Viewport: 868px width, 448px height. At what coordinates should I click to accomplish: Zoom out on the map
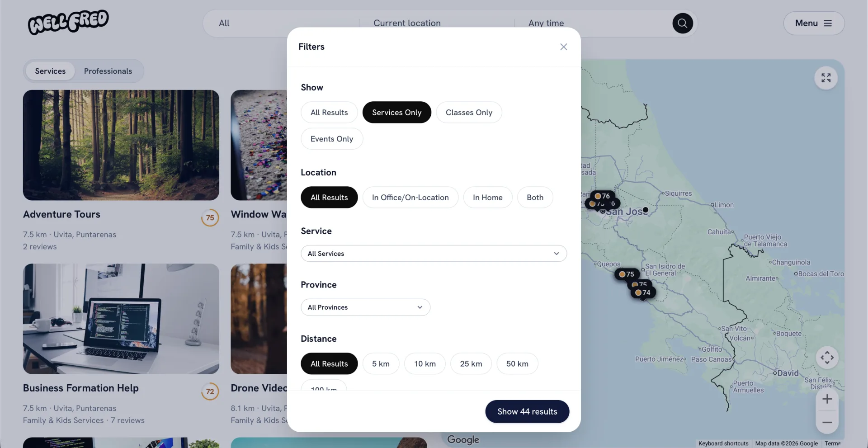(827, 422)
